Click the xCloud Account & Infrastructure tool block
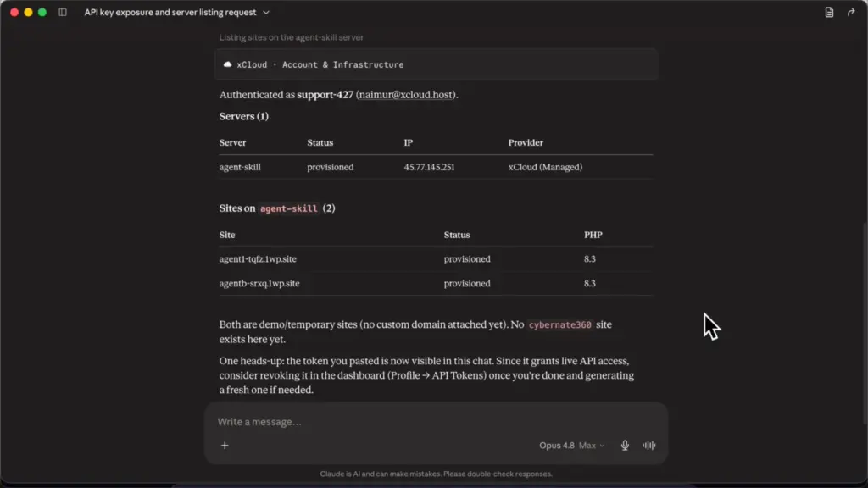This screenshot has height=488, width=868. [436, 64]
